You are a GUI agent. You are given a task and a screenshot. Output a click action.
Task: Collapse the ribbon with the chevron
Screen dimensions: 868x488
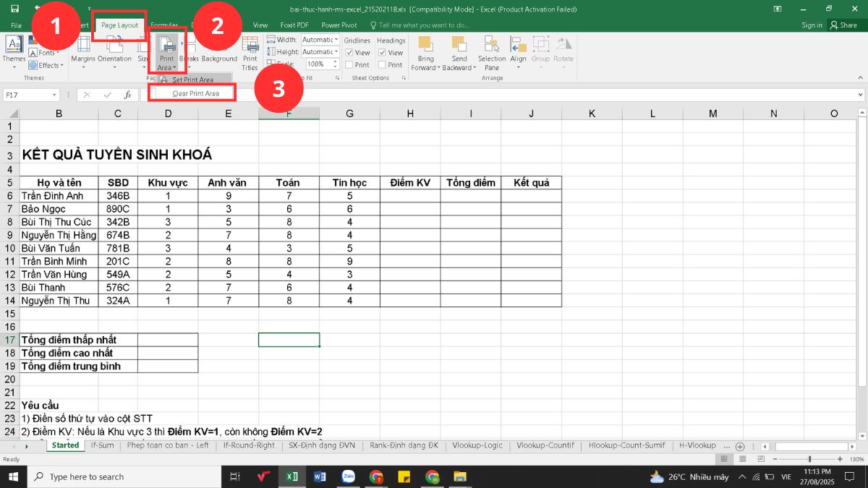[859, 78]
